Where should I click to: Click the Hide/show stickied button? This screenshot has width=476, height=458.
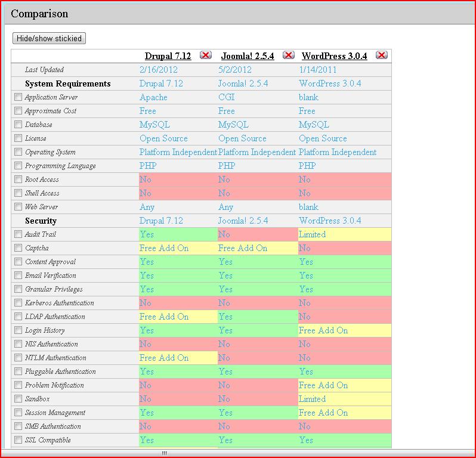click(49, 38)
